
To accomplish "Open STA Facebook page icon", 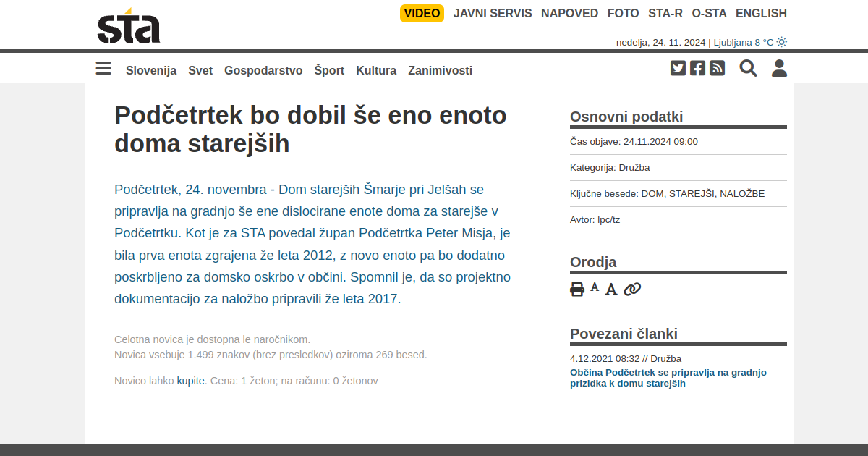I will [x=697, y=68].
